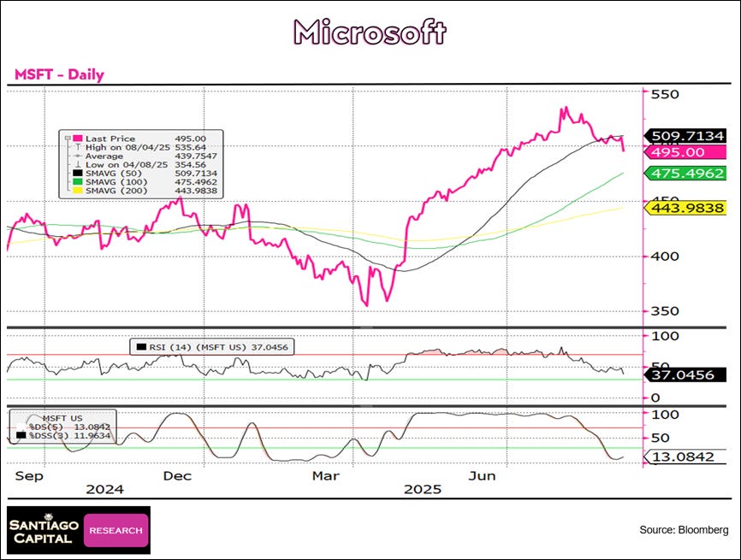Screen dimensions: 741x560
Task: Click the 550 price axis label
Action: click(665, 94)
